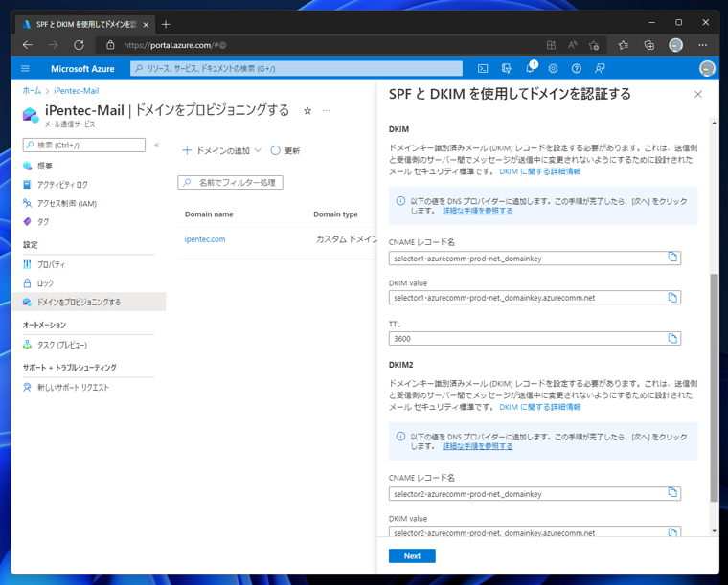Go to ホーム breadcrumb
This screenshot has height=585, width=728.
[x=32, y=90]
